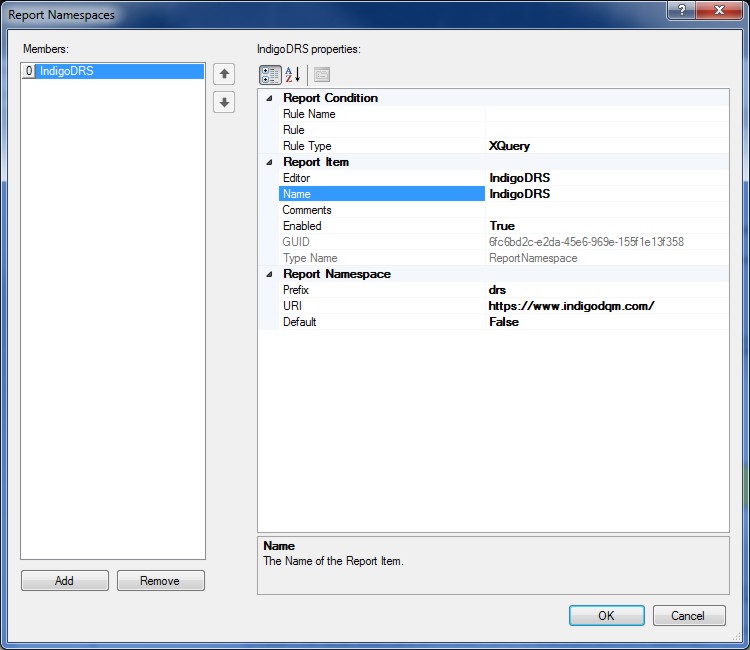Switch to Alphabetical sort view

(x=292, y=75)
